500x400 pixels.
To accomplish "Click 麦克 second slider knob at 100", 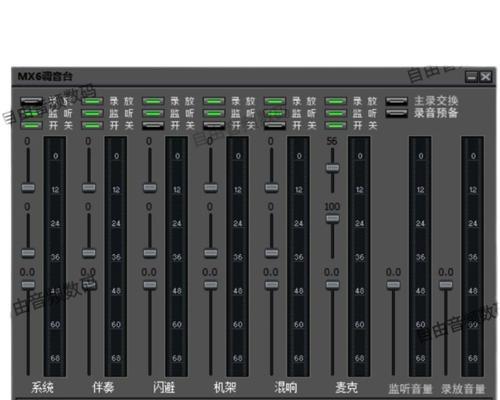I will pyautogui.click(x=332, y=219).
